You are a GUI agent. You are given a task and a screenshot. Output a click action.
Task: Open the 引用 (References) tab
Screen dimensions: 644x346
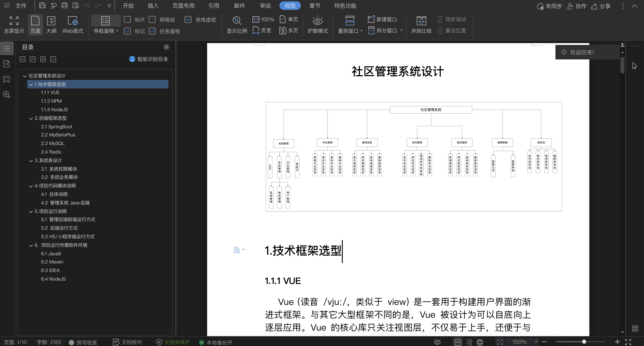(214, 6)
